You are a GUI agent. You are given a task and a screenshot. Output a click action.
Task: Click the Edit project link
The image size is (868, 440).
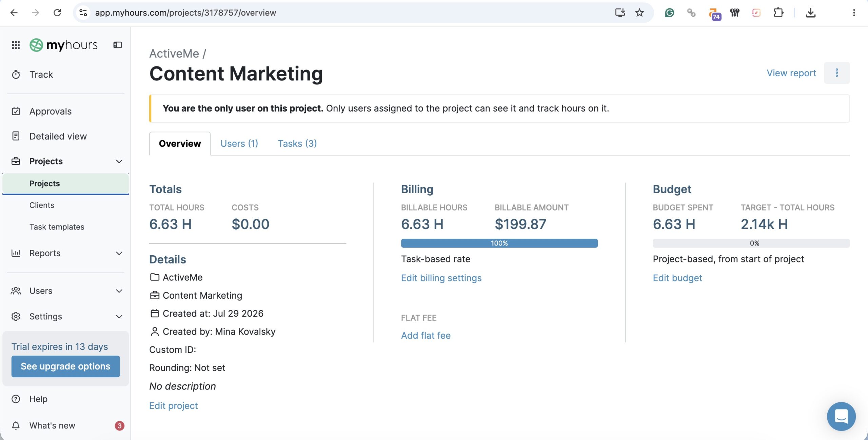[174, 406]
